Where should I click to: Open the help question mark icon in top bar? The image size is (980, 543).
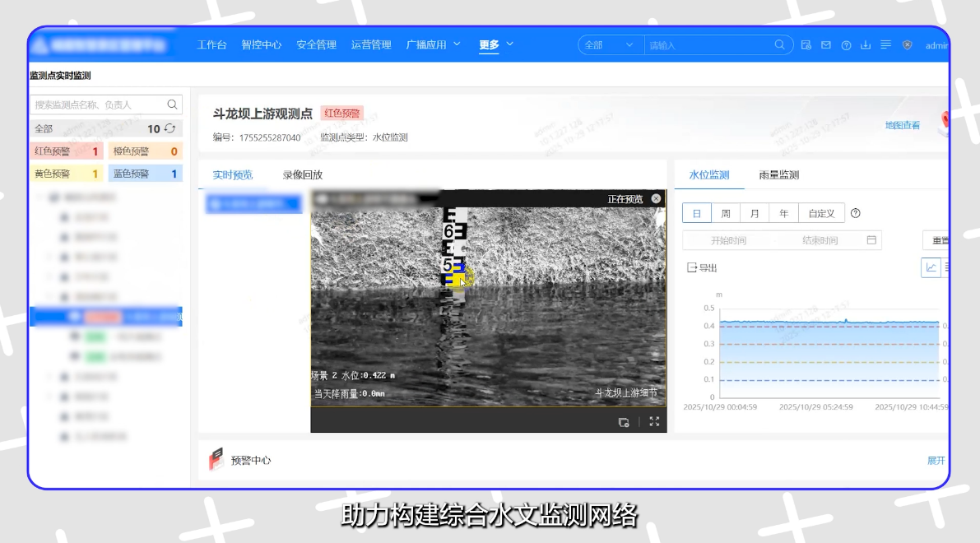[x=846, y=45]
